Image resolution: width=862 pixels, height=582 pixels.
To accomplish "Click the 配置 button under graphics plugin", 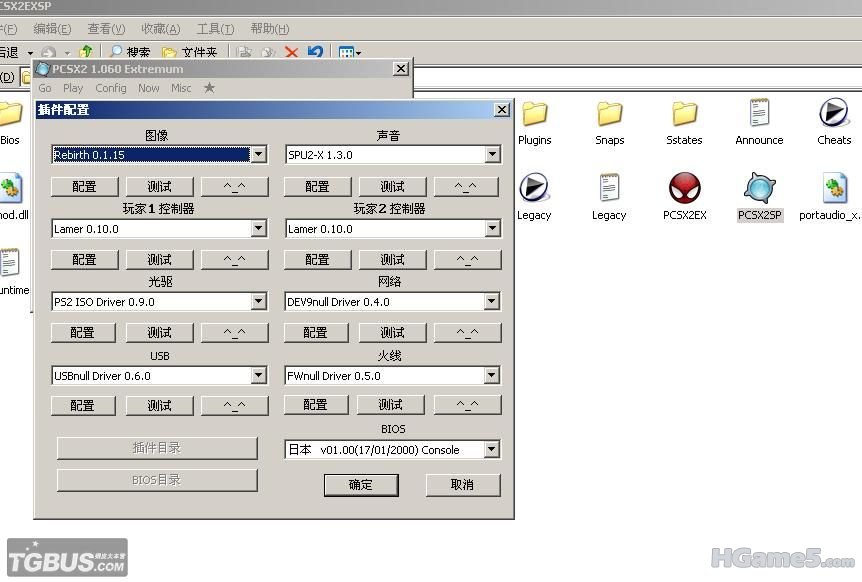I will click(x=84, y=187).
